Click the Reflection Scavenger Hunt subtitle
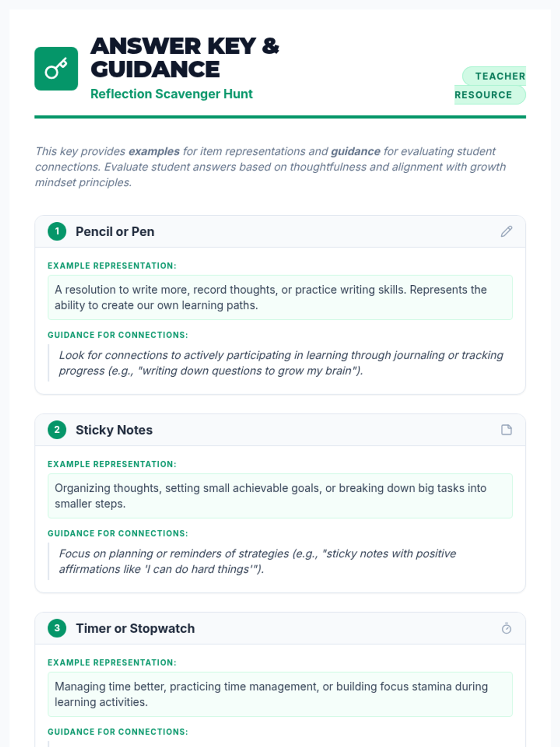Image resolution: width=560 pixels, height=747 pixels. tap(171, 94)
